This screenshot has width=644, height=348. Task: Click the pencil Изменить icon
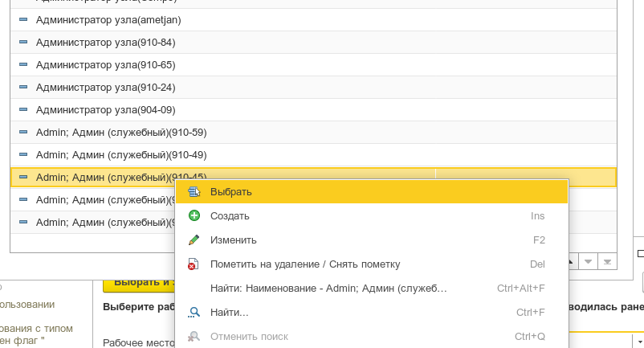point(194,240)
